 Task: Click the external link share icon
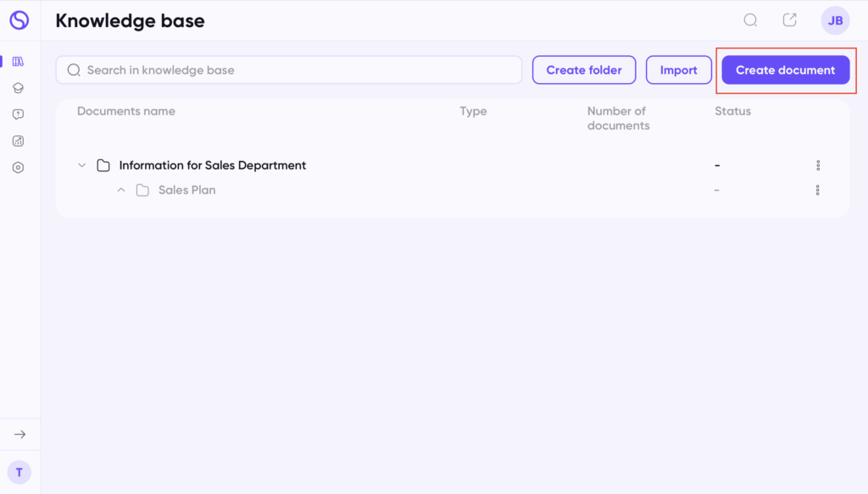[789, 20]
